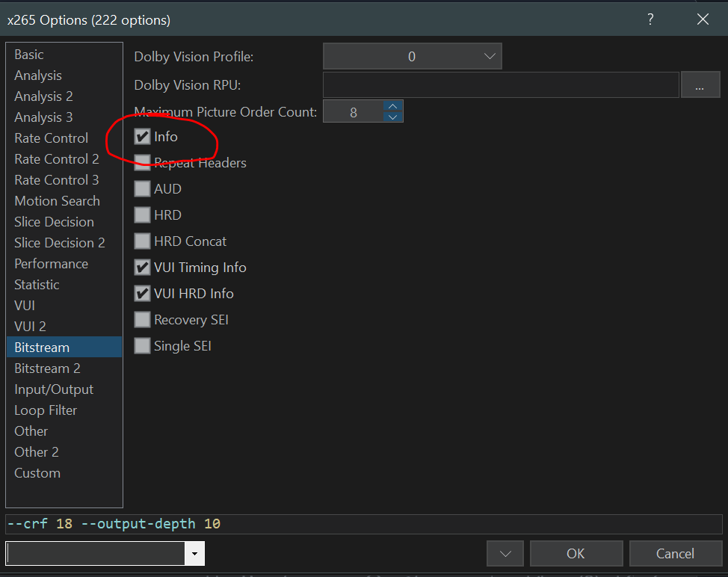Open the Motion Search settings page
The width and height of the screenshot is (728, 577).
click(x=57, y=200)
